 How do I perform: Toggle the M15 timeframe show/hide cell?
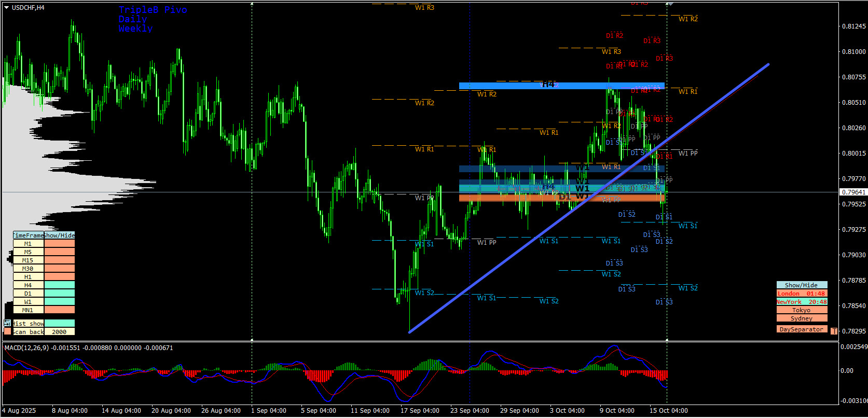pyautogui.click(x=60, y=260)
